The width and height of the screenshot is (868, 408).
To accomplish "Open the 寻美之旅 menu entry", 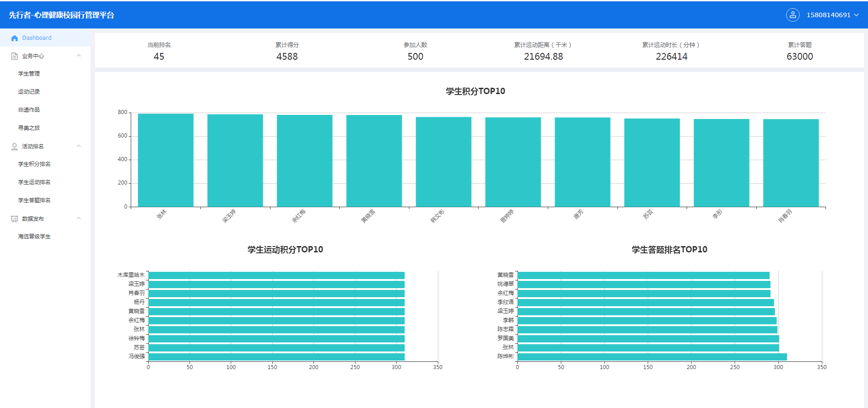I will point(29,128).
